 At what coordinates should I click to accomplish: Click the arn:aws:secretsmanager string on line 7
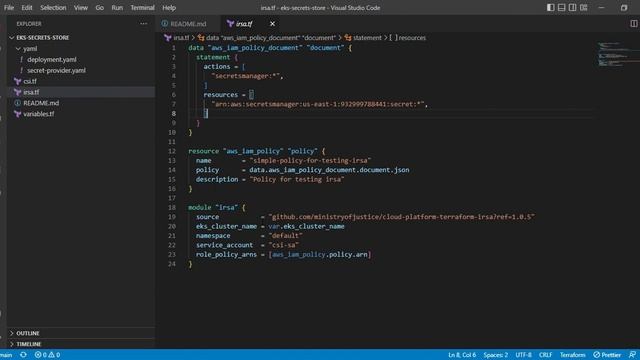(x=318, y=104)
